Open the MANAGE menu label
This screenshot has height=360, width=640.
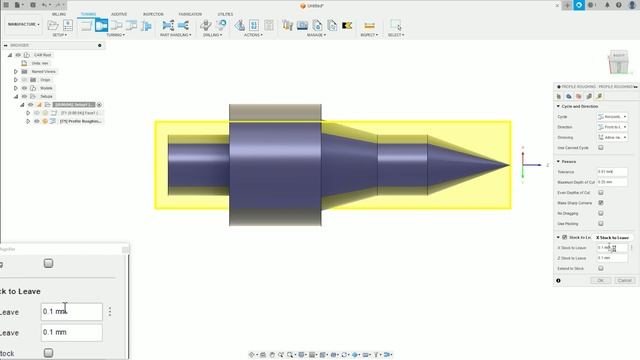(x=316, y=35)
